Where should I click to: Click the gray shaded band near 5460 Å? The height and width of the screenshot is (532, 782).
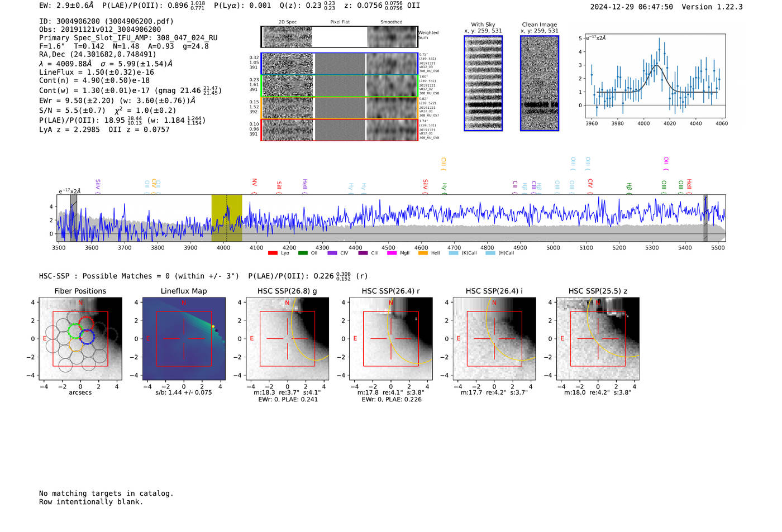(x=705, y=218)
